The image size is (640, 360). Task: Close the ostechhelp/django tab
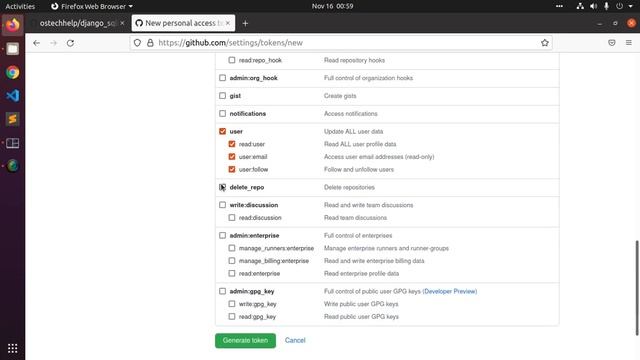(x=122, y=23)
